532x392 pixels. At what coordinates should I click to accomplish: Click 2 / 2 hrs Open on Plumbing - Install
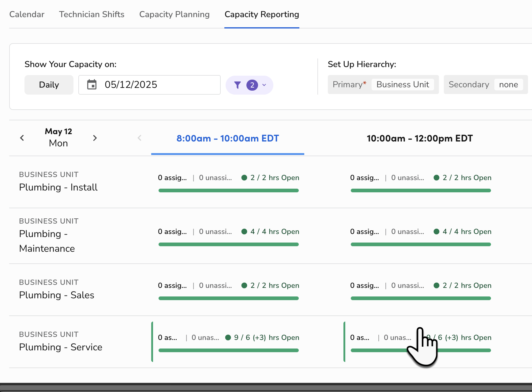click(275, 178)
